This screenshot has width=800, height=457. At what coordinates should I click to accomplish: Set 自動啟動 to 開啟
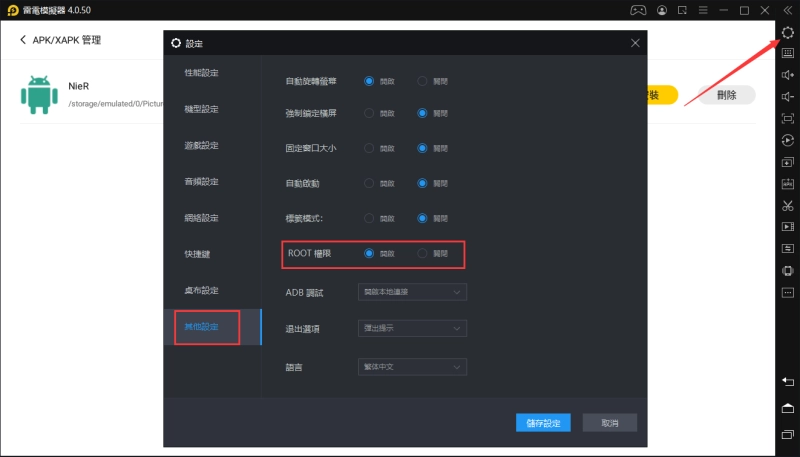coord(369,183)
